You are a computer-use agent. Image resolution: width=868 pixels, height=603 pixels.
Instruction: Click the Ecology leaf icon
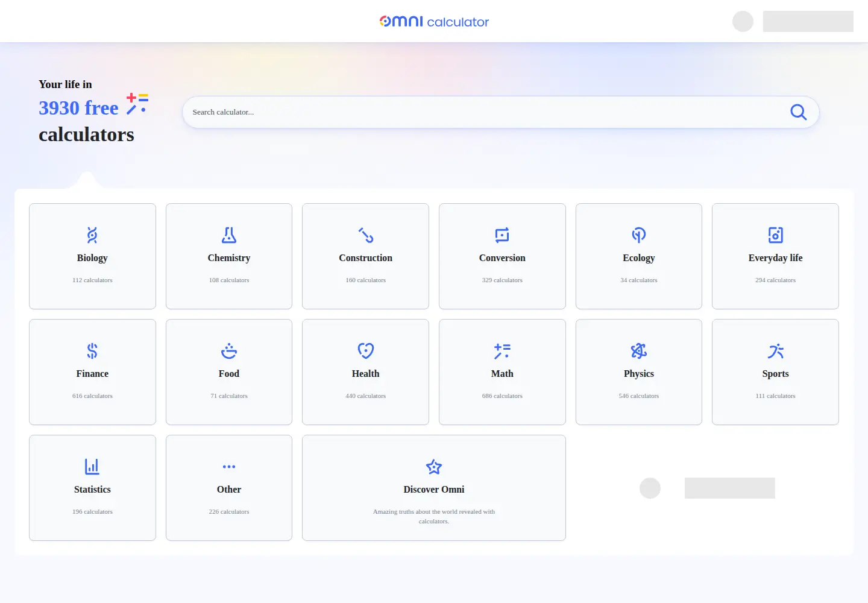click(x=639, y=235)
